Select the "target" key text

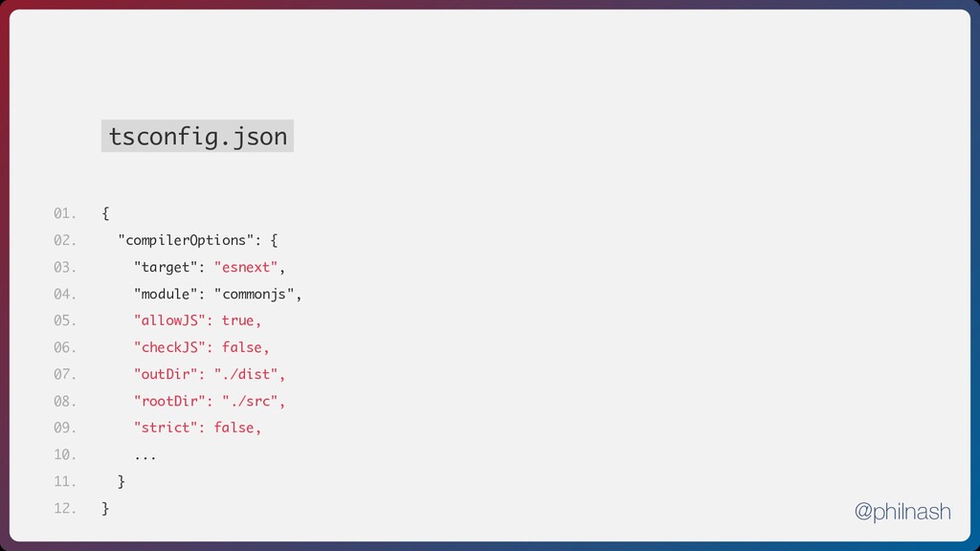[166, 267]
